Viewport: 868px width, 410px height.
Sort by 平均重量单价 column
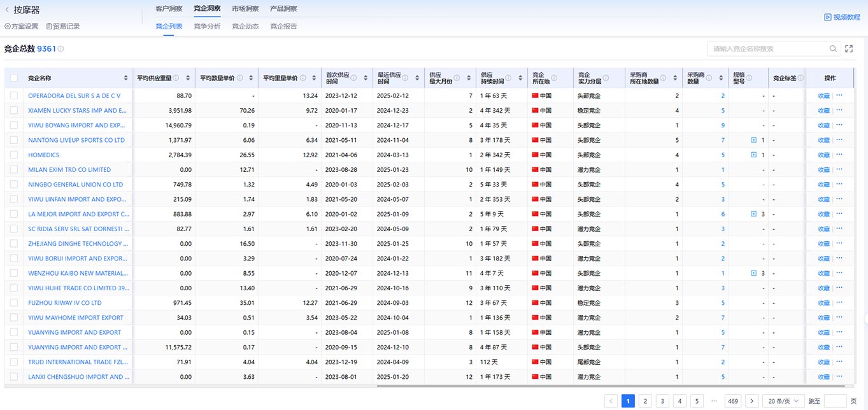314,78
